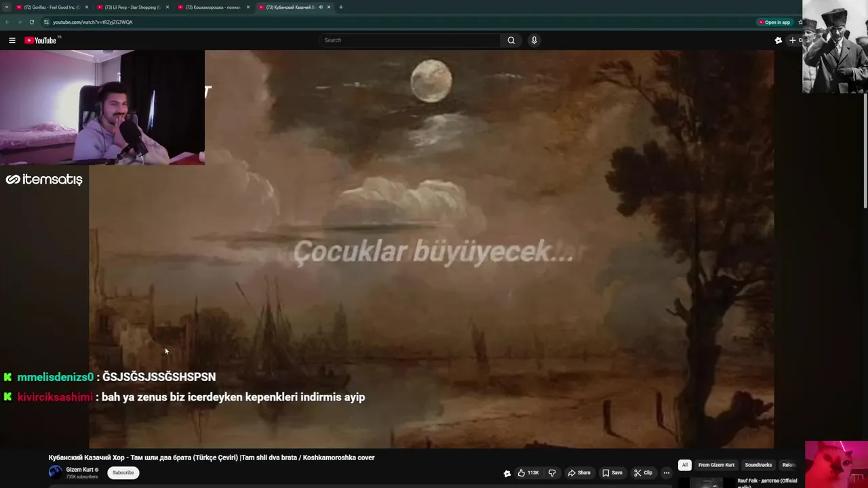Viewport: 868px width, 488px height.
Task: Share the video using Share button
Action: (x=579, y=473)
